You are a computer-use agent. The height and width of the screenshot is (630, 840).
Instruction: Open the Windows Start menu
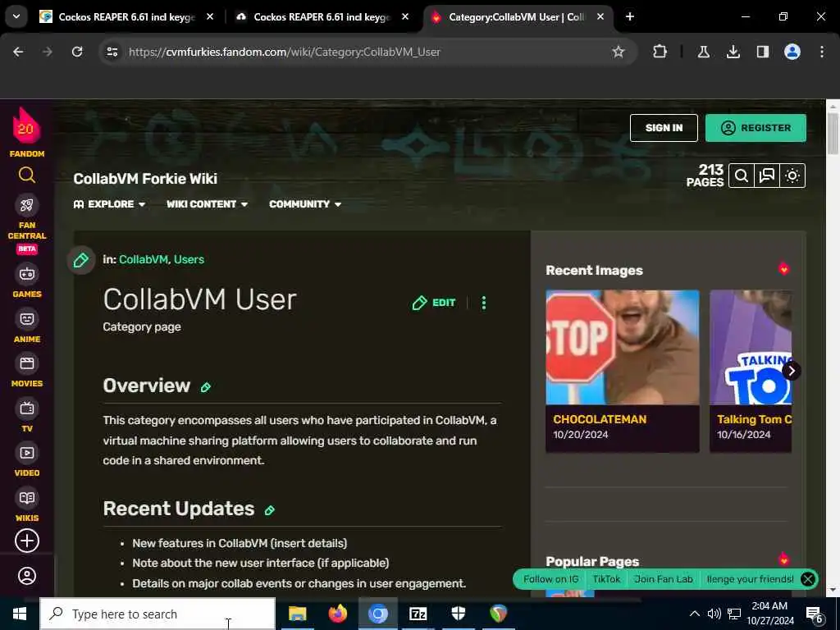point(20,614)
